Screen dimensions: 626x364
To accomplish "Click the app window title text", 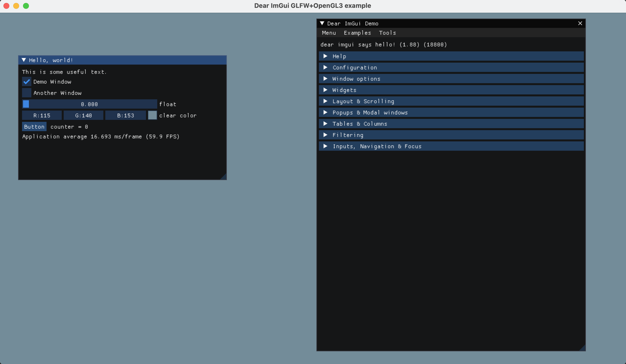I will tap(313, 6).
